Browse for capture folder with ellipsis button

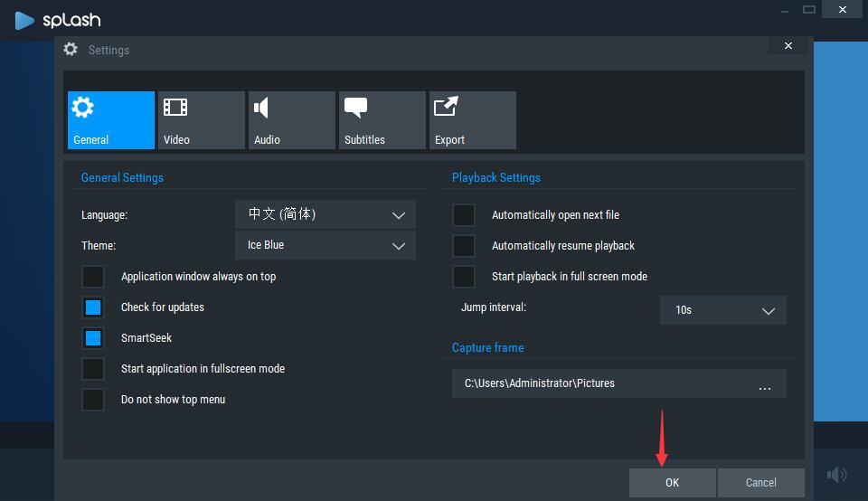click(765, 384)
